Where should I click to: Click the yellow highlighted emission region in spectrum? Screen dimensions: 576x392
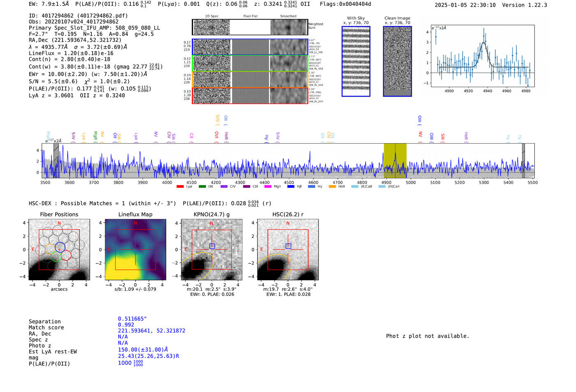click(x=395, y=160)
